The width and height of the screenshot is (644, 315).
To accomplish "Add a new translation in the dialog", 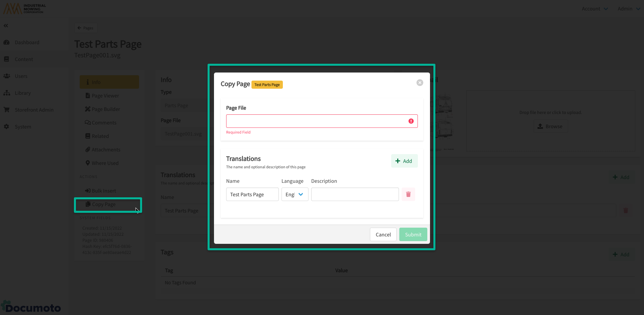I will tap(404, 161).
